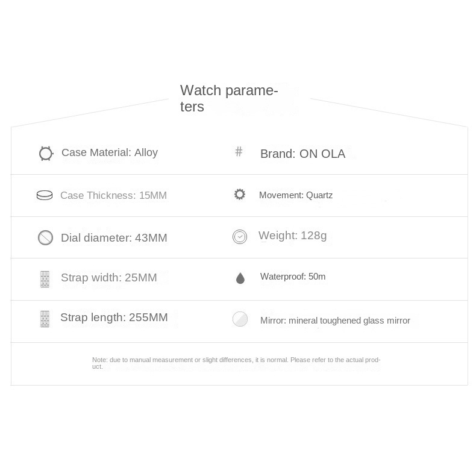
Task: Click the circle icon beside Dial diameter
Action: [x=46, y=237]
